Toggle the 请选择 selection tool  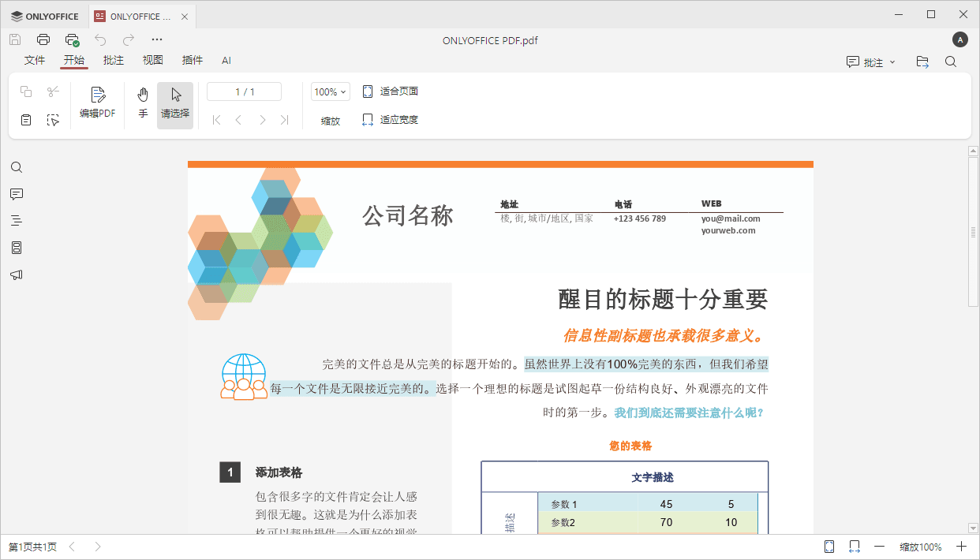(x=174, y=103)
